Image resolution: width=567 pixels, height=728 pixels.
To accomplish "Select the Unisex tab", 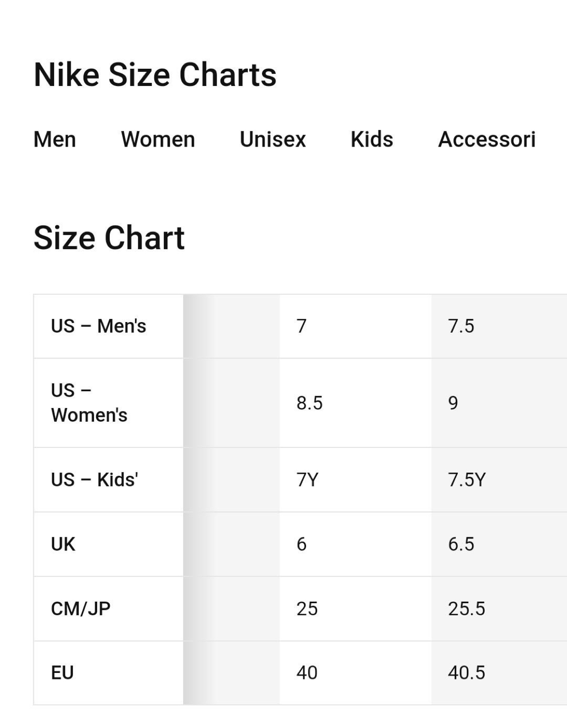I will (273, 140).
